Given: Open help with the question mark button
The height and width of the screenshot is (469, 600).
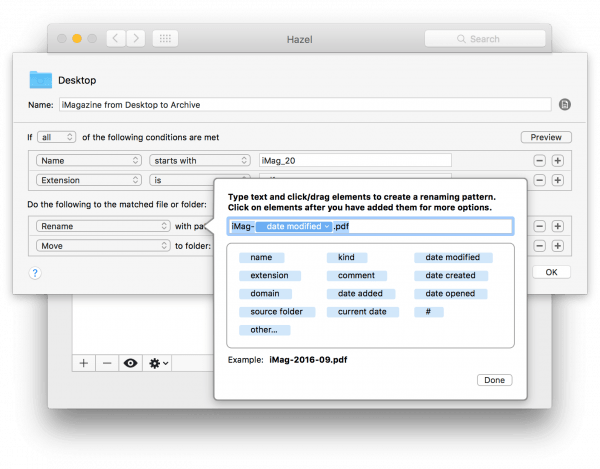Looking at the screenshot, I should 35,273.
